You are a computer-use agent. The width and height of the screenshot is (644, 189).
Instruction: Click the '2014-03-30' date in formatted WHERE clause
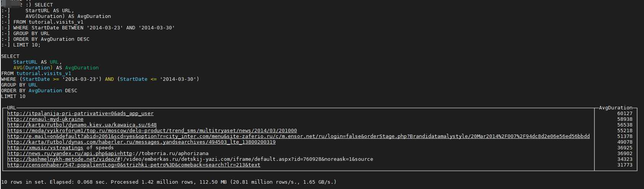(178, 79)
